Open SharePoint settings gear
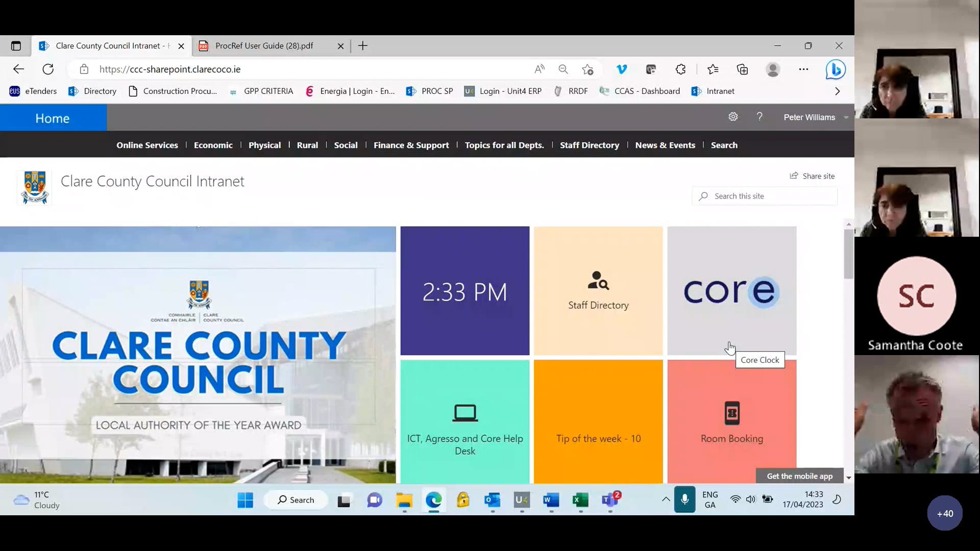The height and width of the screenshot is (551, 980). pos(733,117)
